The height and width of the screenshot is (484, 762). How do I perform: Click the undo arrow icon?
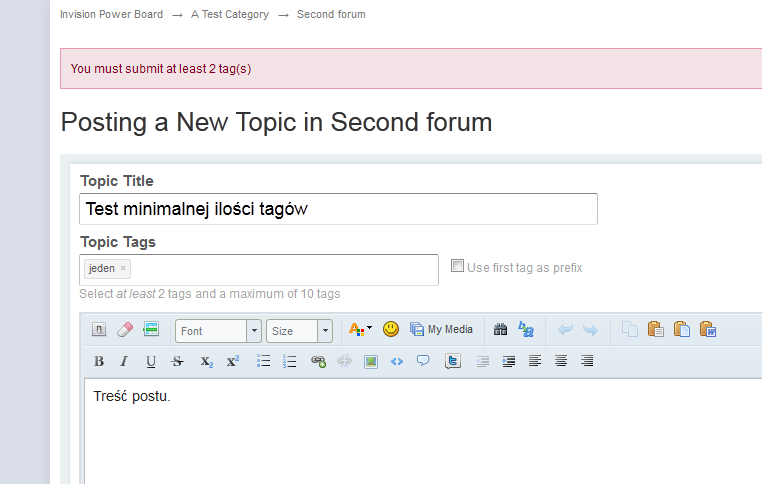565,330
